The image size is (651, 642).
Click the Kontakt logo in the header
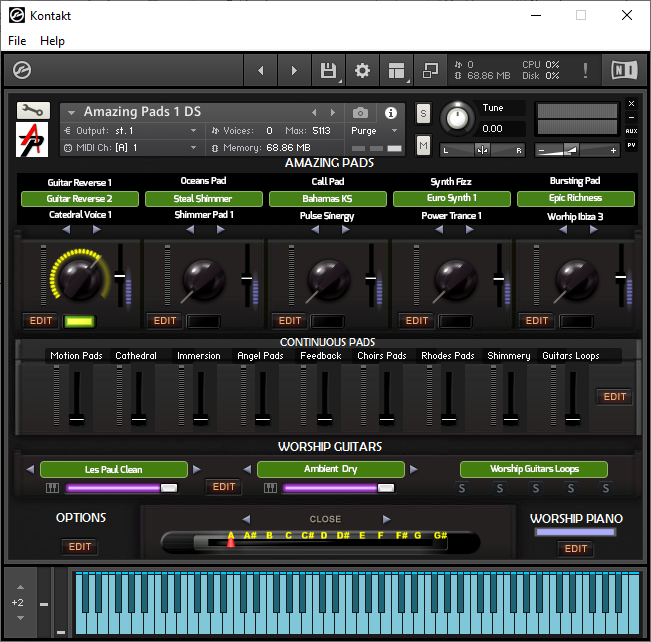pyautogui.click(x=22, y=70)
